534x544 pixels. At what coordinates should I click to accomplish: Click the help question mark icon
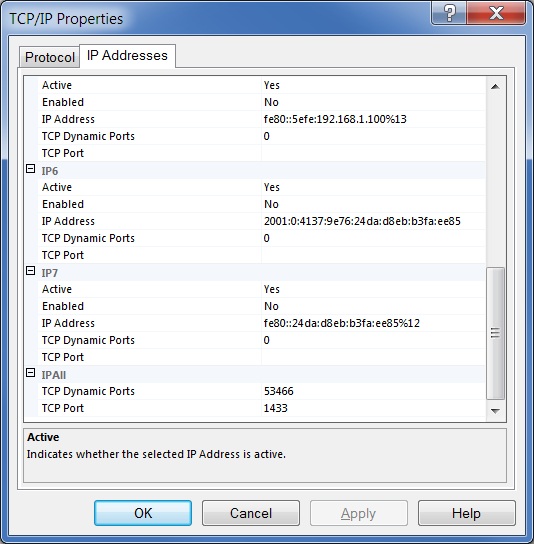449,13
